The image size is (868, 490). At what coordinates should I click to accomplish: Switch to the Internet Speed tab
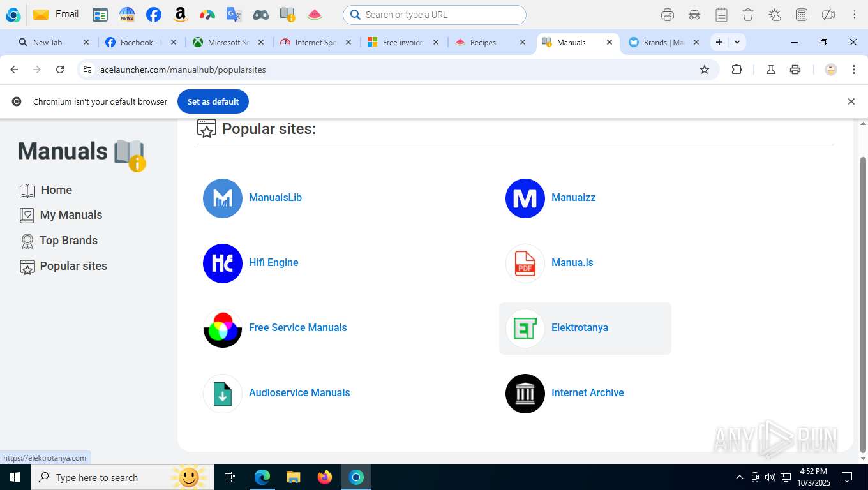coord(315,43)
